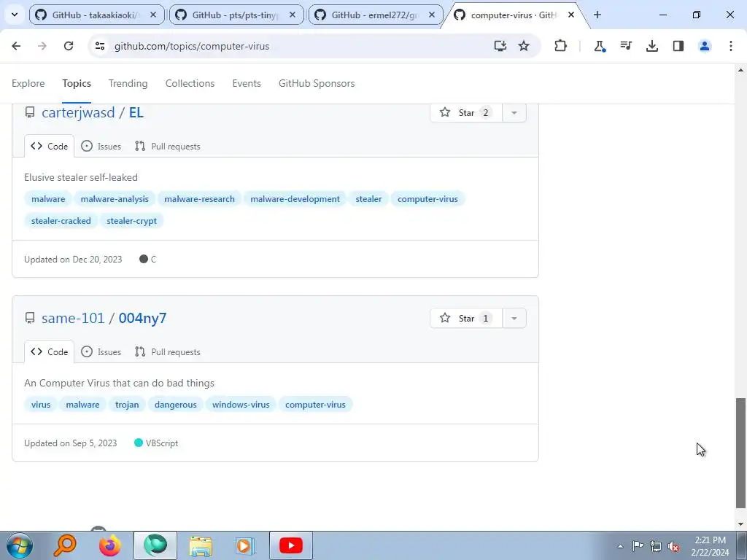Expand tab search dropdown arrow
Image resolution: width=747 pixels, height=560 pixels.
15,15
